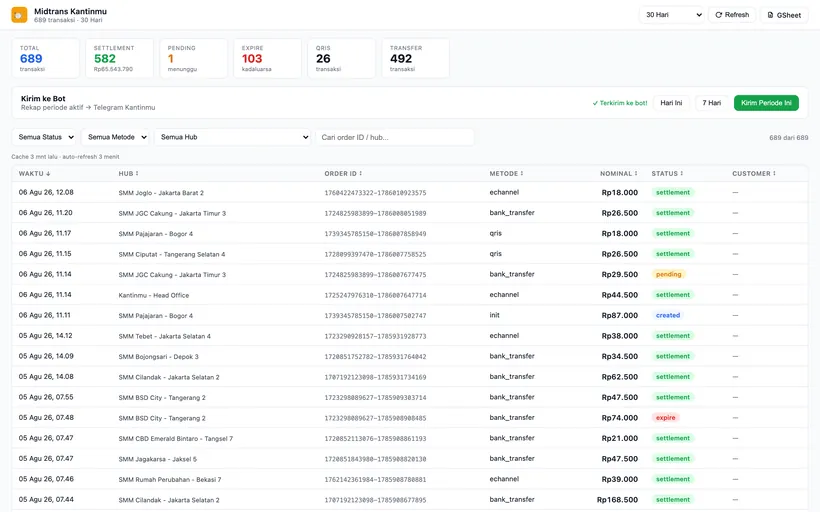
Task: Click the orange pending status badge
Action: 668,275
